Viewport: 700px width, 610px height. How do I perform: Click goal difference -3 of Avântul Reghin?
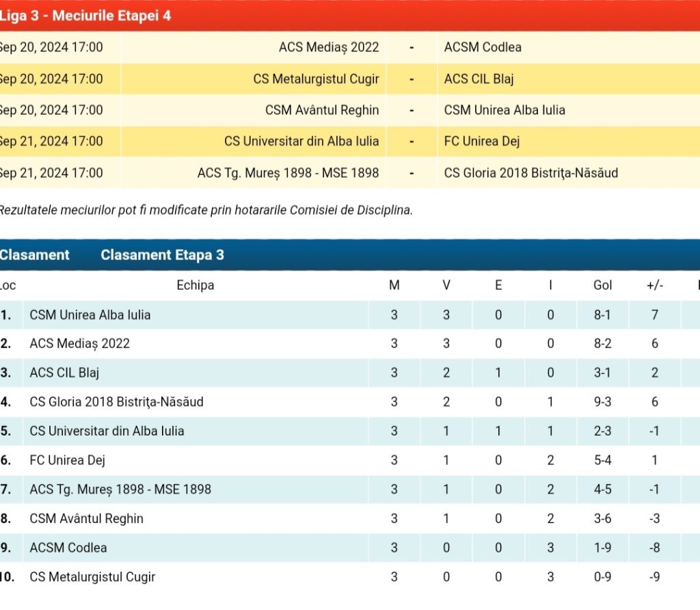[654, 519]
